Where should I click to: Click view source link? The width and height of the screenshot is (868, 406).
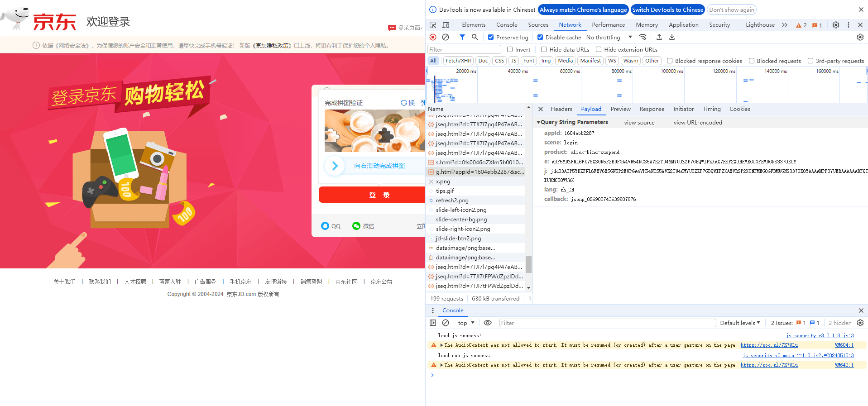click(x=639, y=122)
